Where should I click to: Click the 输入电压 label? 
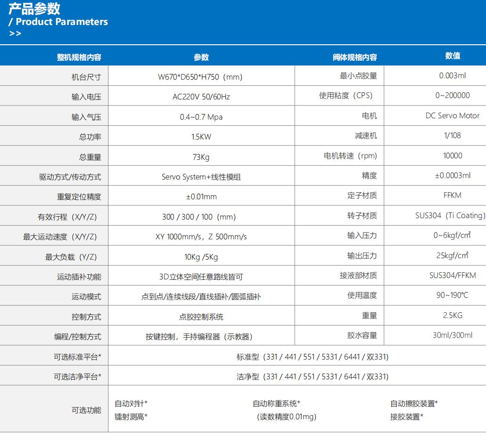click(86, 97)
